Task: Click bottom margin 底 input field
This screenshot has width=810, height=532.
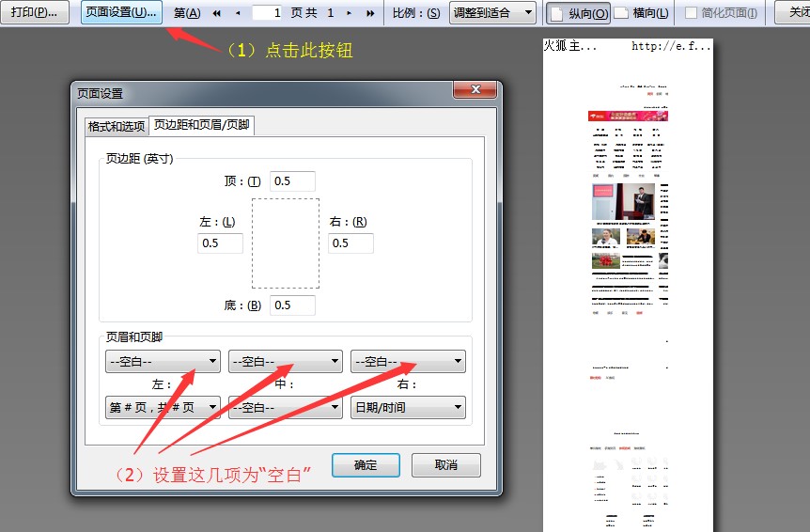Action: (292, 305)
